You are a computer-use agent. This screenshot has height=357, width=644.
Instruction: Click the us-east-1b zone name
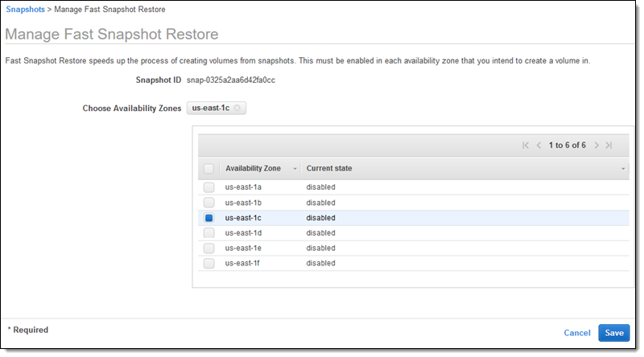pyautogui.click(x=242, y=203)
